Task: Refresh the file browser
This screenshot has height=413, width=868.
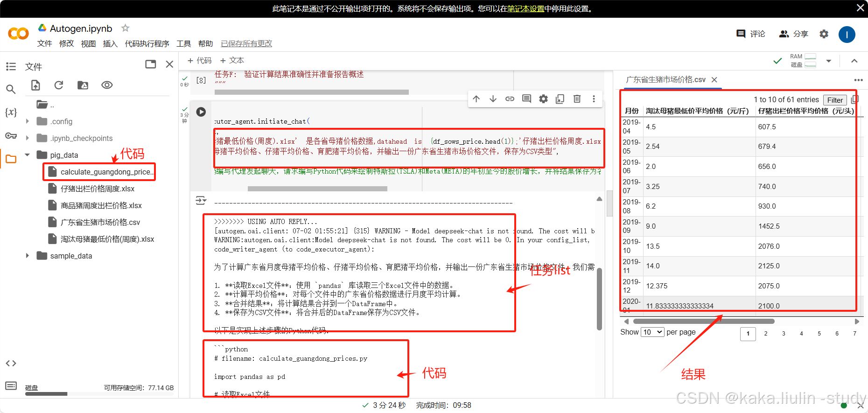Action: pyautogui.click(x=59, y=85)
